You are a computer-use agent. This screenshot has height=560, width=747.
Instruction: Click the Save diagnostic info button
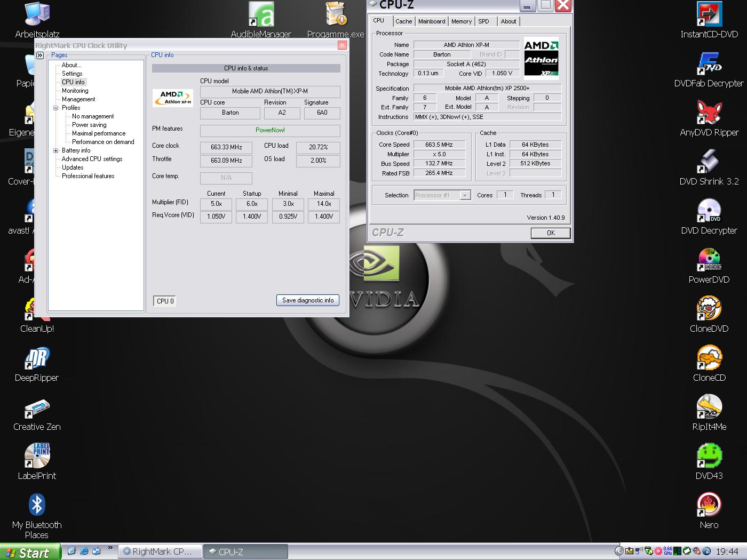click(x=308, y=300)
